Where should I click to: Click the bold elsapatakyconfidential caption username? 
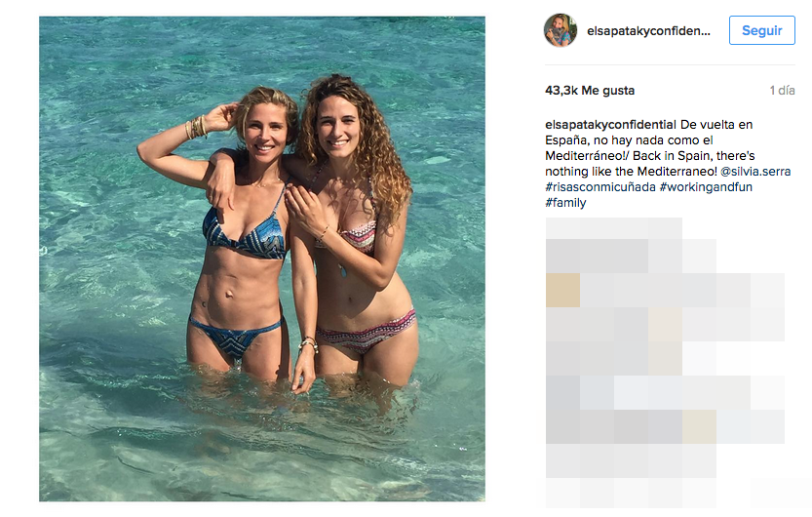pos(610,125)
